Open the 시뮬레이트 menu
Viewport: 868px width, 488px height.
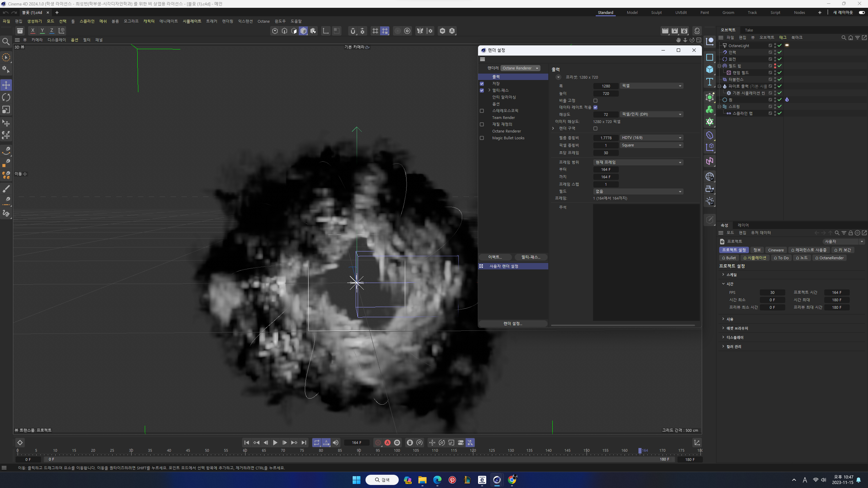click(192, 21)
